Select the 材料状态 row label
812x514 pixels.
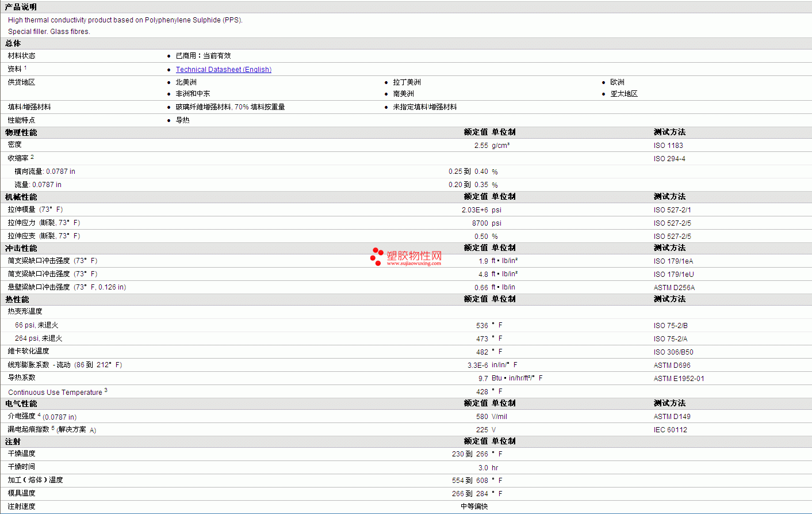tap(21, 56)
